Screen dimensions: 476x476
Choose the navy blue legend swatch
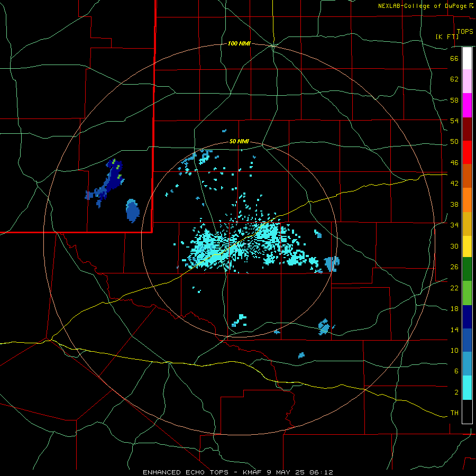(467, 316)
